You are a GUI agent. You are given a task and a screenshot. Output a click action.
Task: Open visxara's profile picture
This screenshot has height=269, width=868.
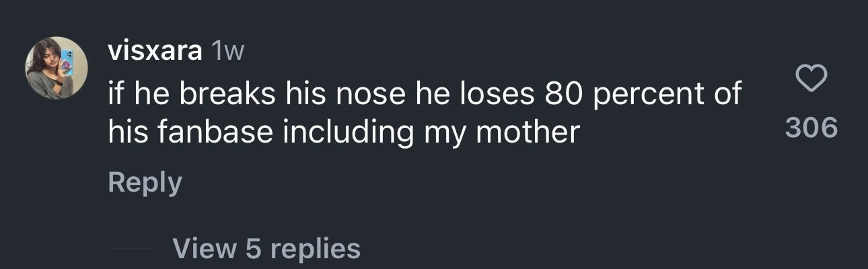pyautogui.click(x=57, y=68)
